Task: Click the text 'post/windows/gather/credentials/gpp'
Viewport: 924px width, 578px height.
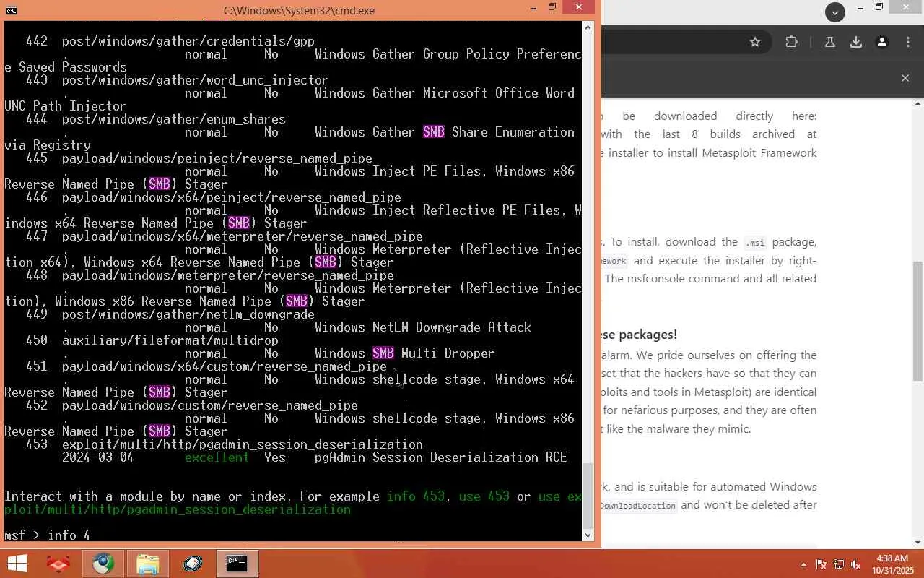Action: click(188, 41)
